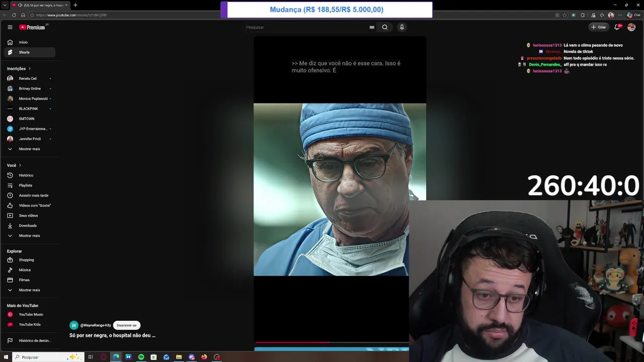Open the Renata Cell channel subscription

(x=30, y=78)
